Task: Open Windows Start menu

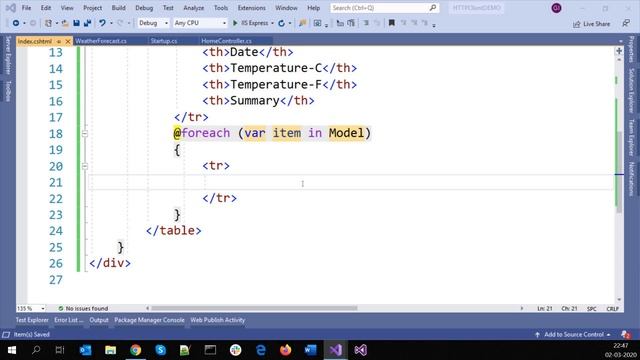Action: tap(11, 350)
